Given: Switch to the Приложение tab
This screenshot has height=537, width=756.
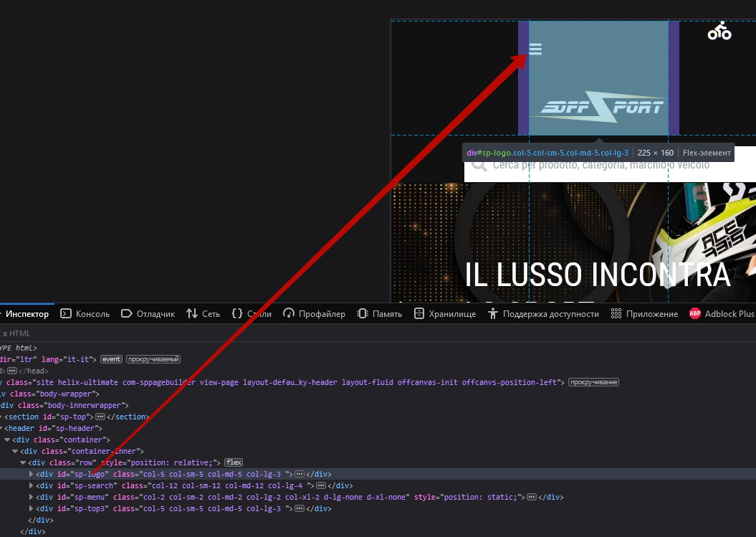Looking at the screenshot, I should (644, 313).
